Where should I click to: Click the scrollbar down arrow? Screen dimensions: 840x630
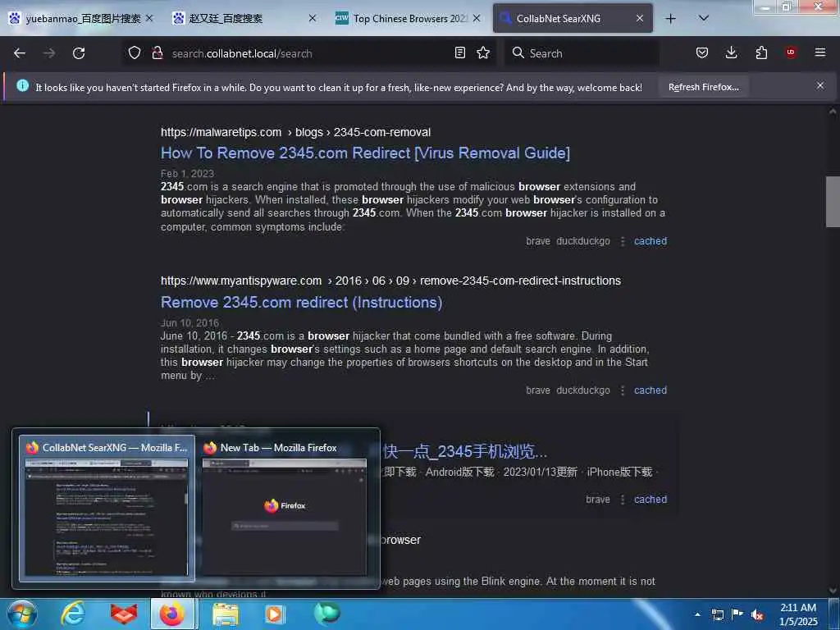833,591
